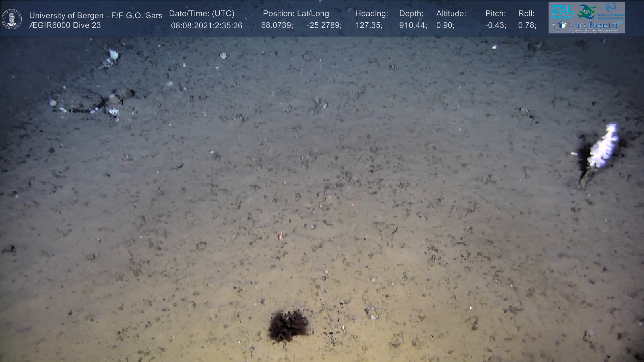Click the University of Bergen owl seal

point(12,19)
